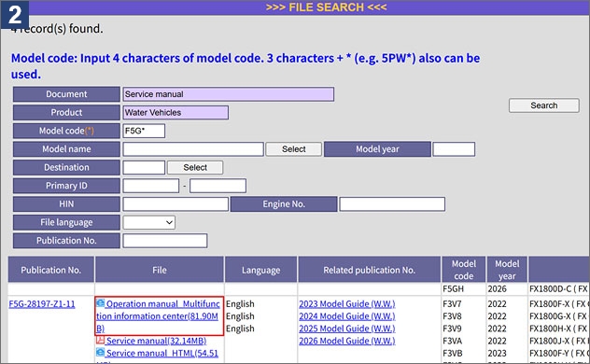Screen dimensions: 590x364
Task: Click model name FX1800H-X cell
Action: tap(559, 329)
